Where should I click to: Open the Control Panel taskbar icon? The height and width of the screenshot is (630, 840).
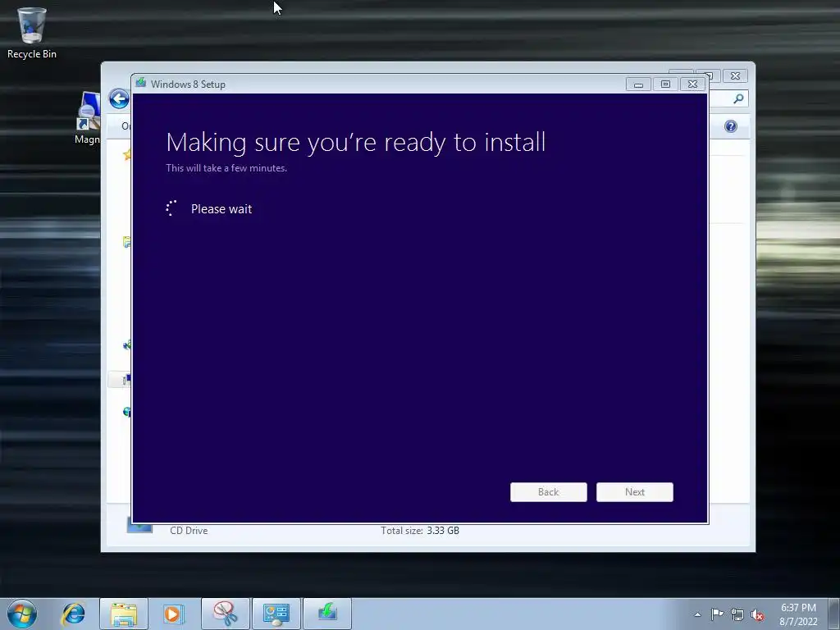coord(276,614)
